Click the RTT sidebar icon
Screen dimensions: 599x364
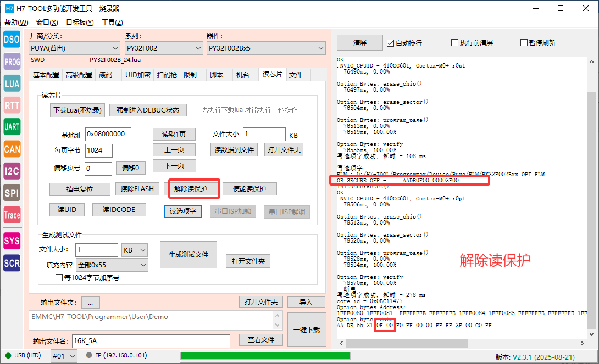point(12,105)
